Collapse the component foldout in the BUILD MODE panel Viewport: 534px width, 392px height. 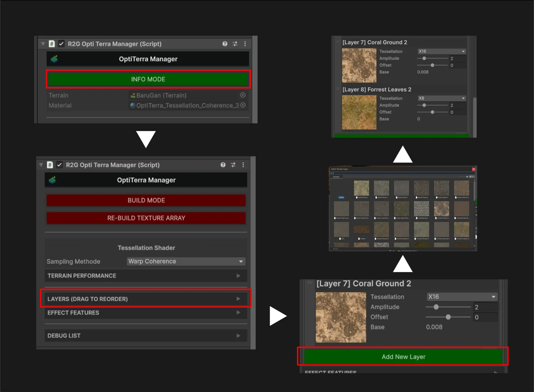pos(41,165)
